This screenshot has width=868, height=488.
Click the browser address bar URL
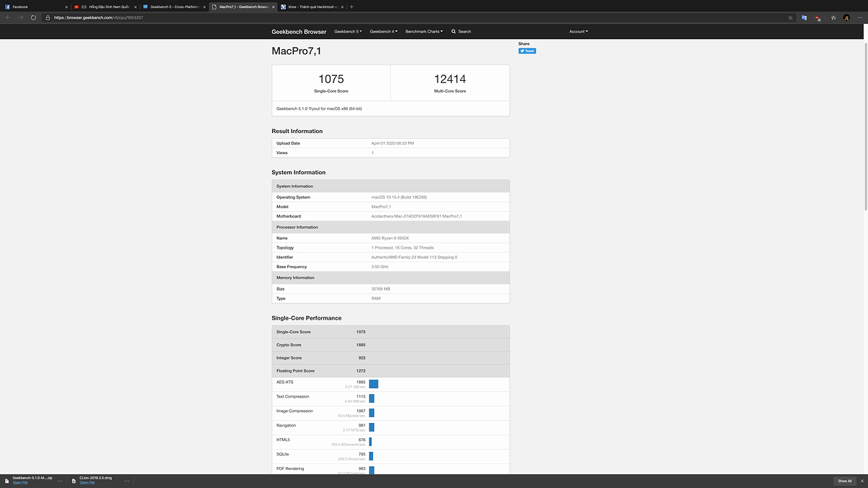point(98,17)
